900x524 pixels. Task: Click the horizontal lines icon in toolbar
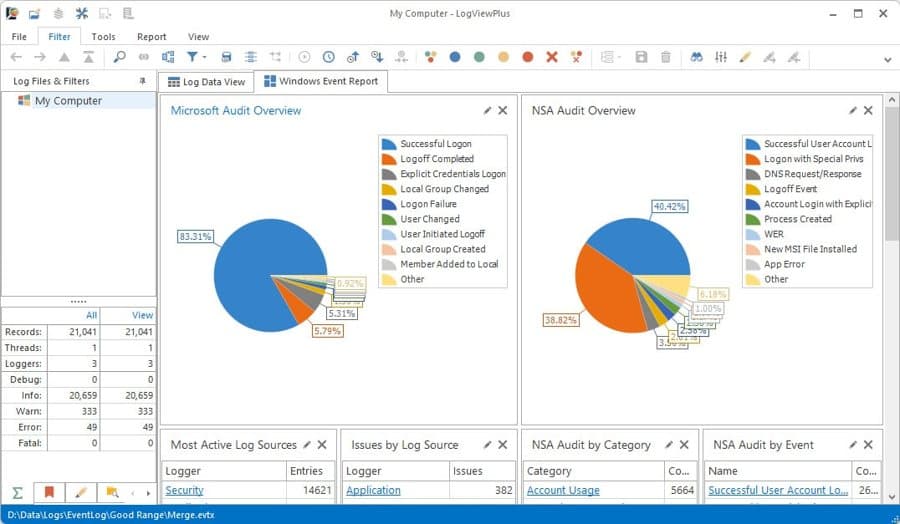tap(250, 57)
